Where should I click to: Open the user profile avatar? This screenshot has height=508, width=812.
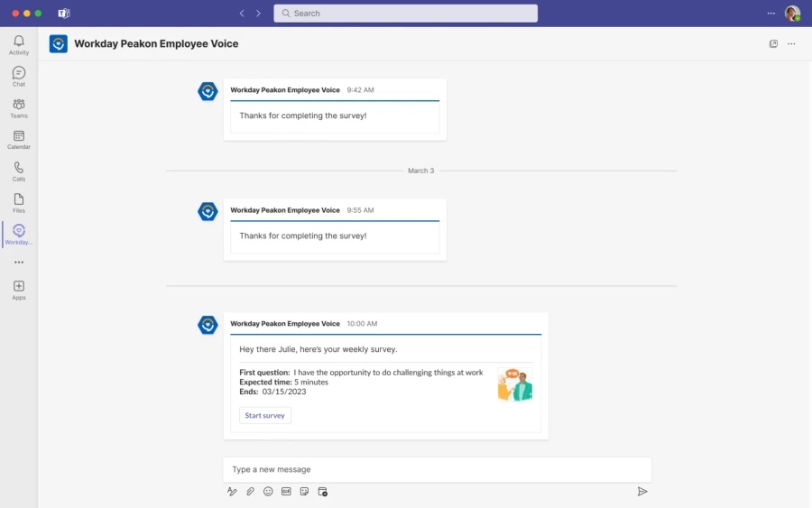pos(792,14)
